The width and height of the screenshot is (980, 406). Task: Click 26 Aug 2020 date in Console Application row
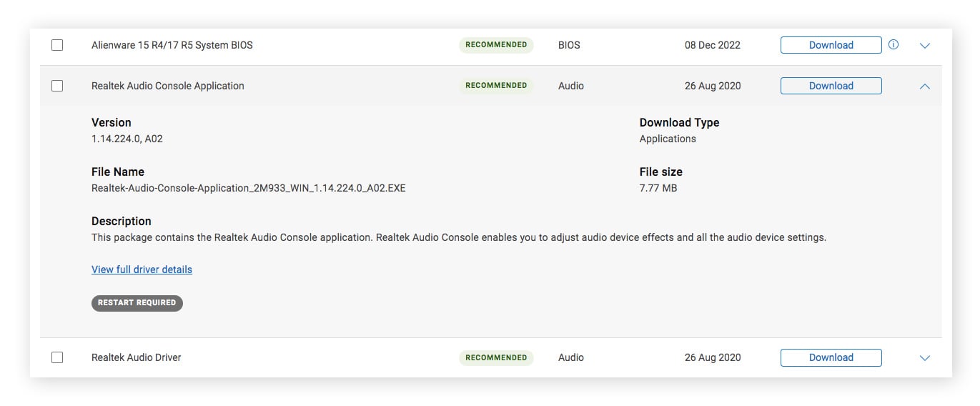click(713, 86)
